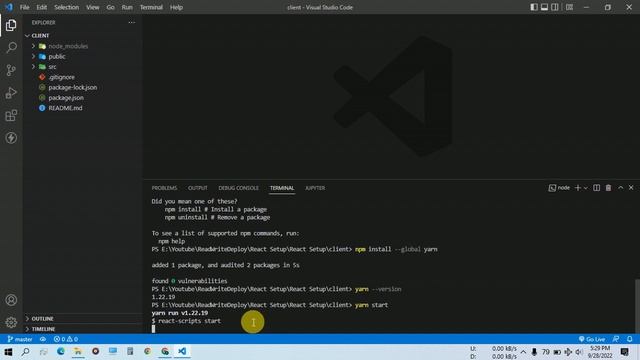Open the Help menu
Viewport: 640px width, 360px height.
176,7
